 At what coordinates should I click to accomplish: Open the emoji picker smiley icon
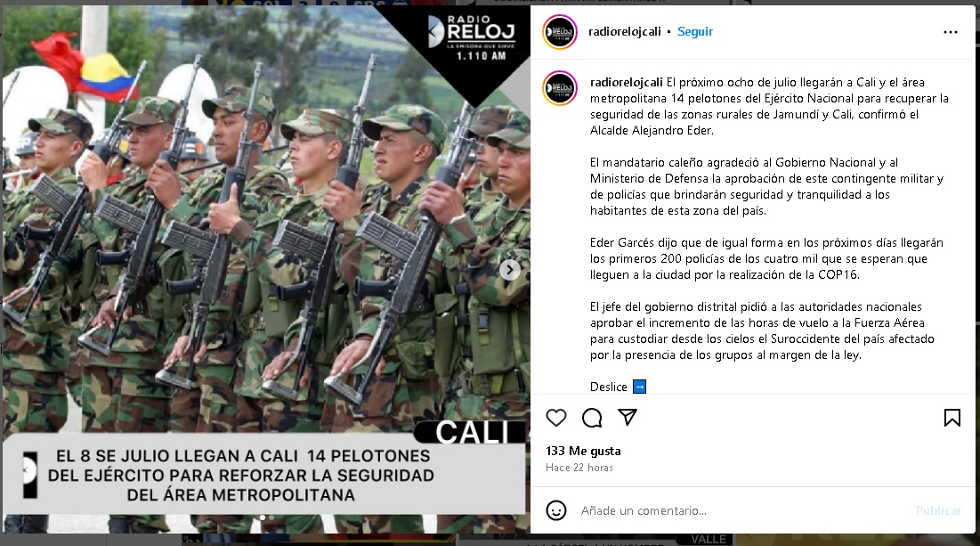[555, 510]
